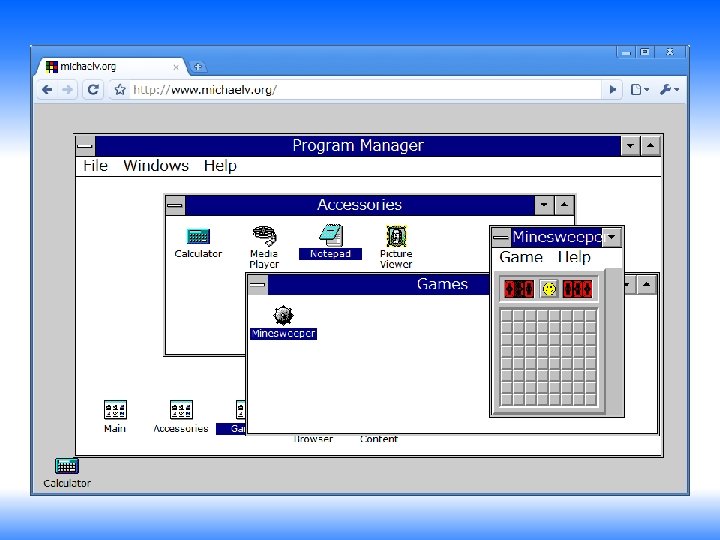Bookmark page with the star icon

(120, 90)
